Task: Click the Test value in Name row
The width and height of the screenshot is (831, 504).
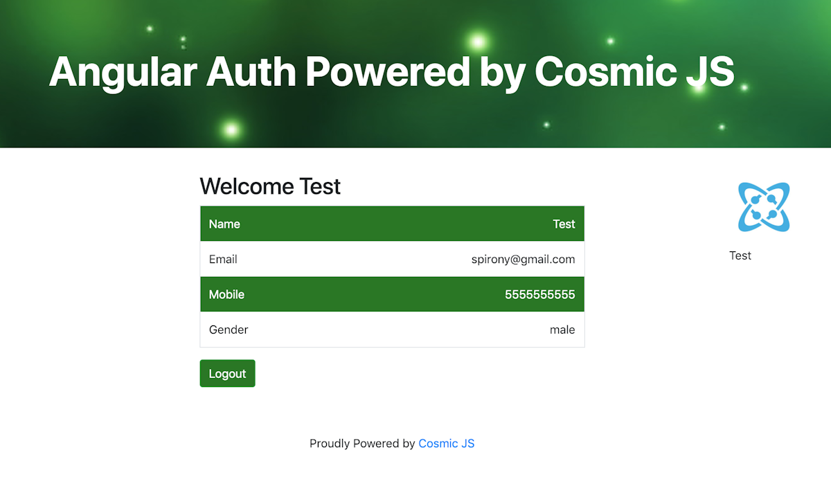Action: click(x=564, y=224)
